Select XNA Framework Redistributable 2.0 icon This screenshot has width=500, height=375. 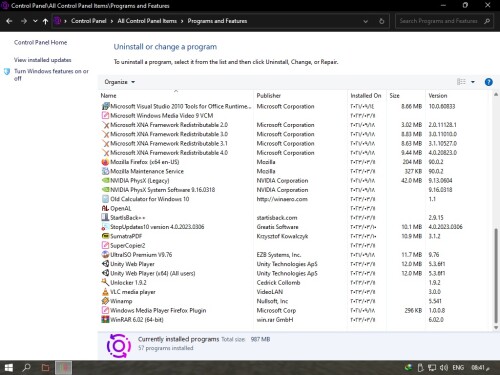105,125
